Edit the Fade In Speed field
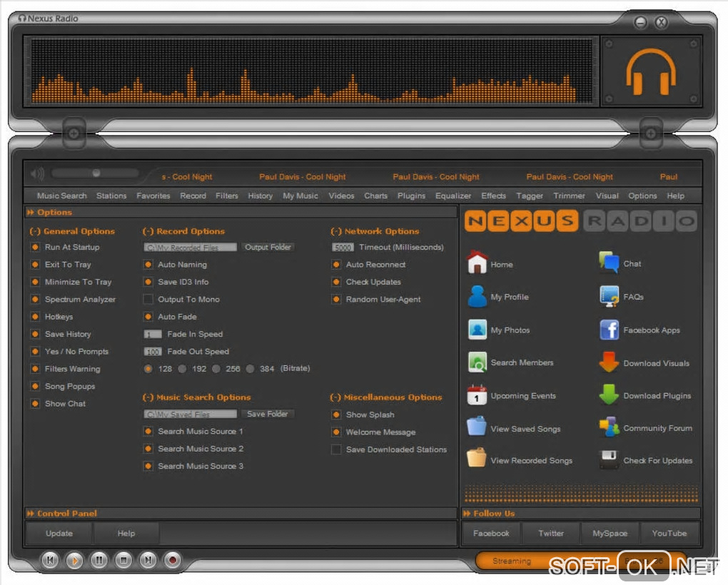728x585 pixels. [153, 334]
